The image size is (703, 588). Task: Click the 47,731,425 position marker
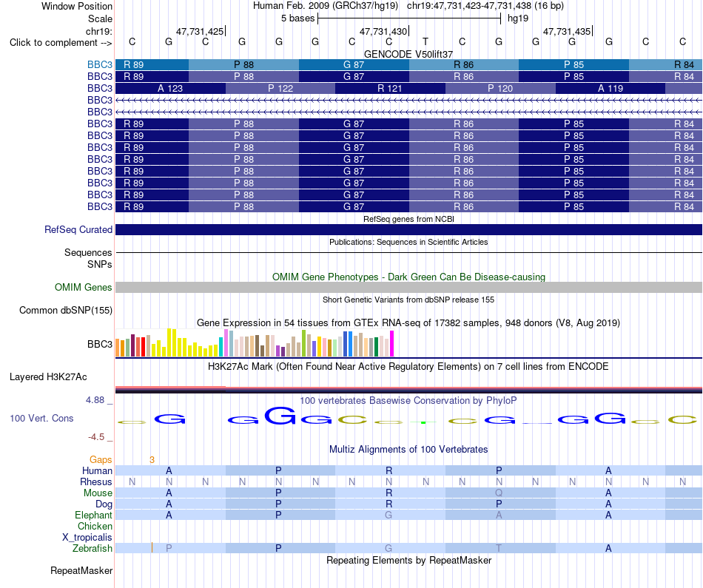pos(201,31)
